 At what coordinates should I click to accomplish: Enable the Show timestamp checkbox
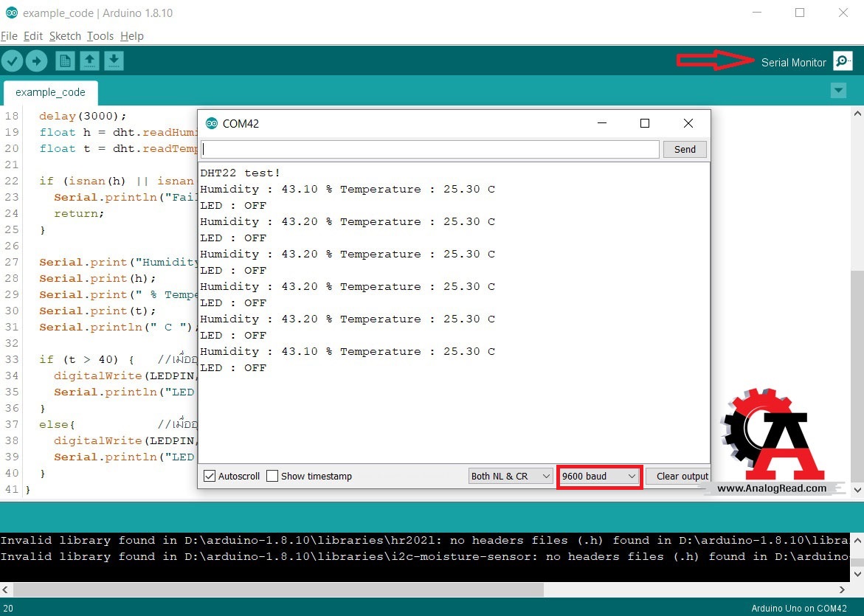tap(272, 476)
